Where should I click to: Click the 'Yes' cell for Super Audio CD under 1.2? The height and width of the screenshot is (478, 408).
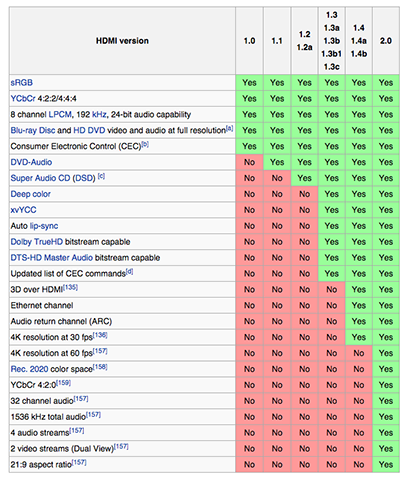(304, 178)
